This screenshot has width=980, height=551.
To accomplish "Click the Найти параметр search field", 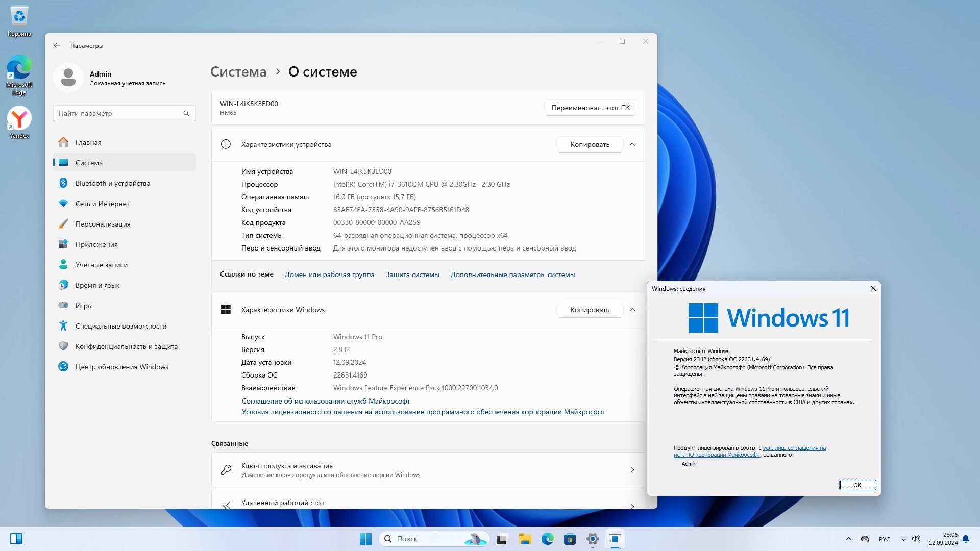I will pos(120,113).
